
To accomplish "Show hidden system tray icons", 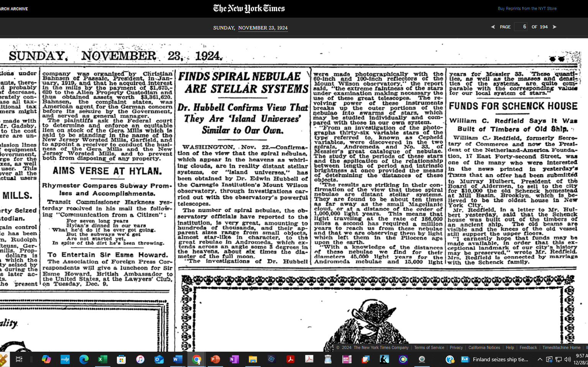I will pos(540,359).
